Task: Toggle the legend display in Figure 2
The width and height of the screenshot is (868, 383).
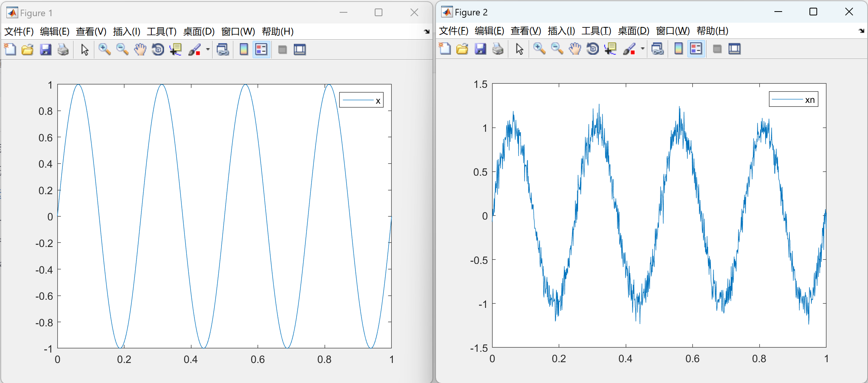Action: [x=696, y=49]
